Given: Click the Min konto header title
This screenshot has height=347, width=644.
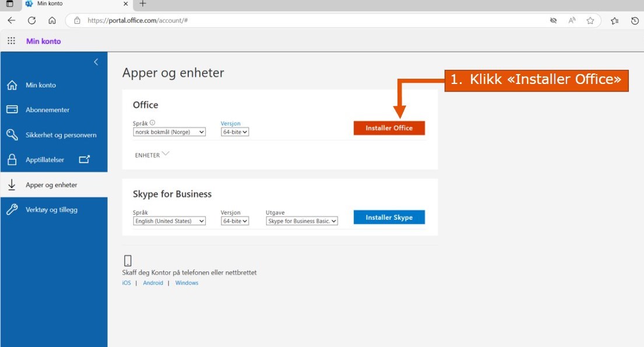Looking at the screenshot, I should pos(44,41).
